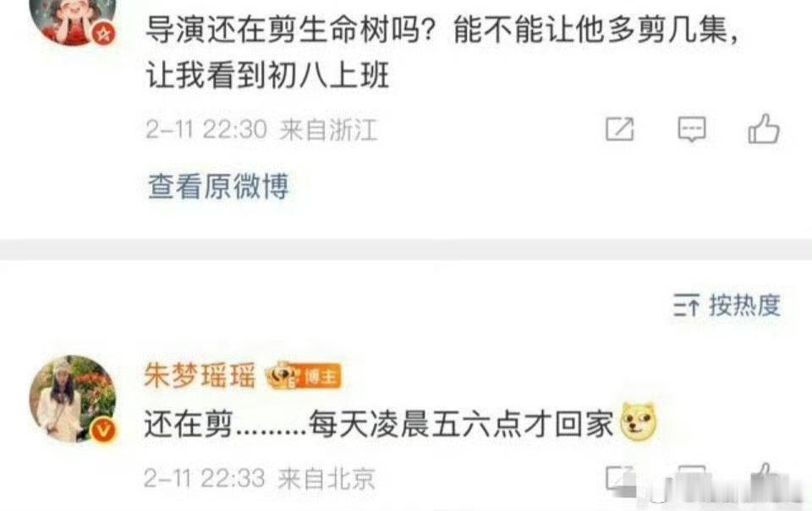This screenshot has width=812, height=511.
Task: Click the 2-11 22:30 来自浙江 timestamp
Action: [x=261, y=129]
